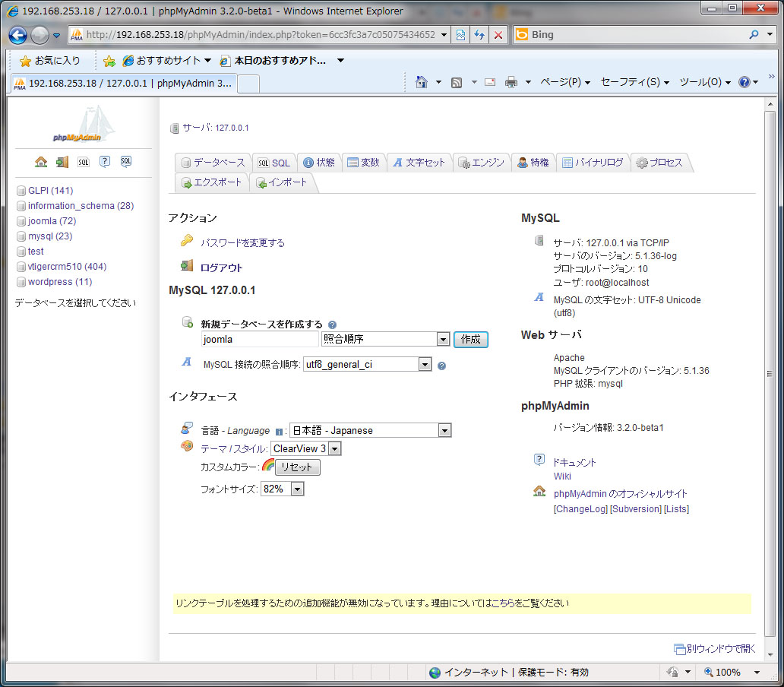Click the Bing search magnifier icon
Viewport: 784px width, 687px height.
[x=754, y=34]
